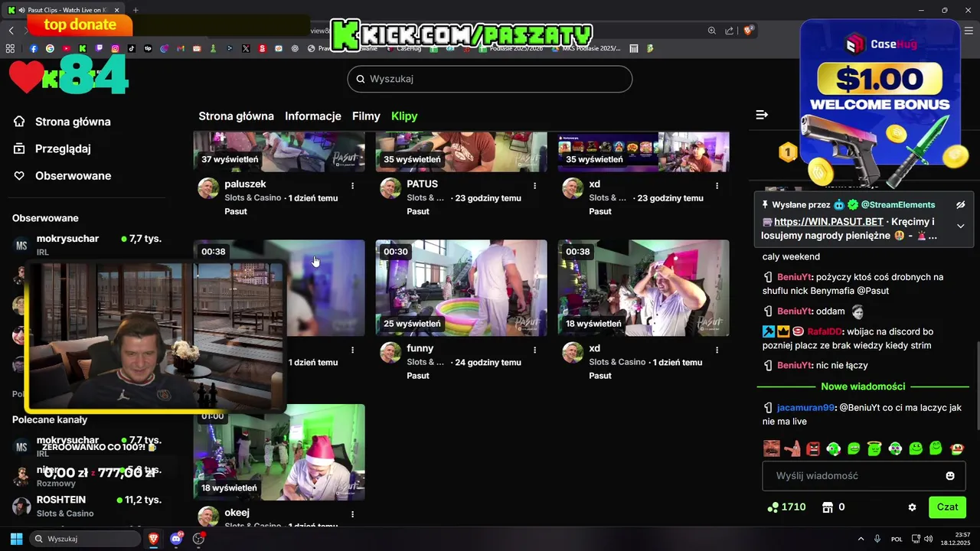Image resolution: width=980 pixels, height=551 pixels.
Task: Open chat settings gear icon
Action: coord(912,507)
